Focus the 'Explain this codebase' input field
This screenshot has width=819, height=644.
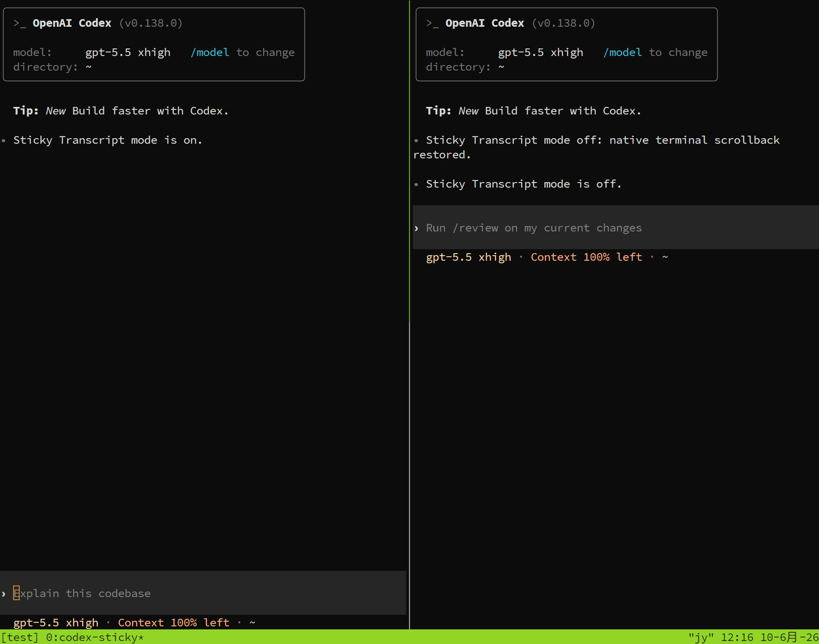point(203,593)
